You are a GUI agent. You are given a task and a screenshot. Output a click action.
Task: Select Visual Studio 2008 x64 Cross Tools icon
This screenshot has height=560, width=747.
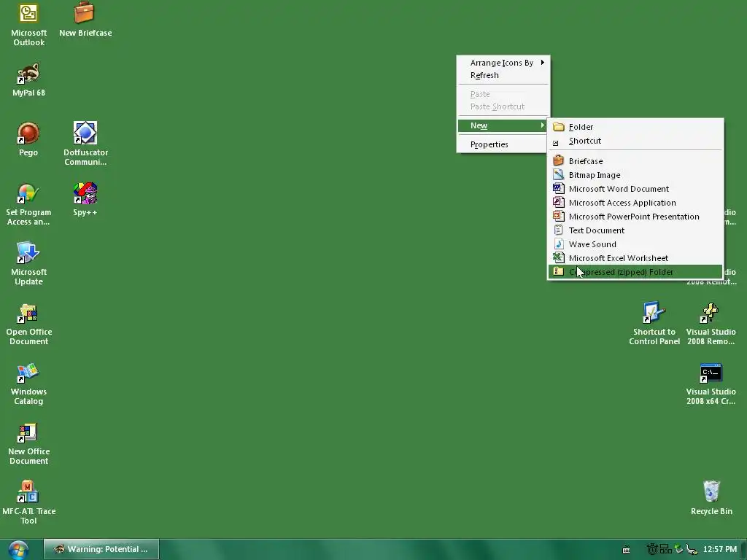pos(711,384)
